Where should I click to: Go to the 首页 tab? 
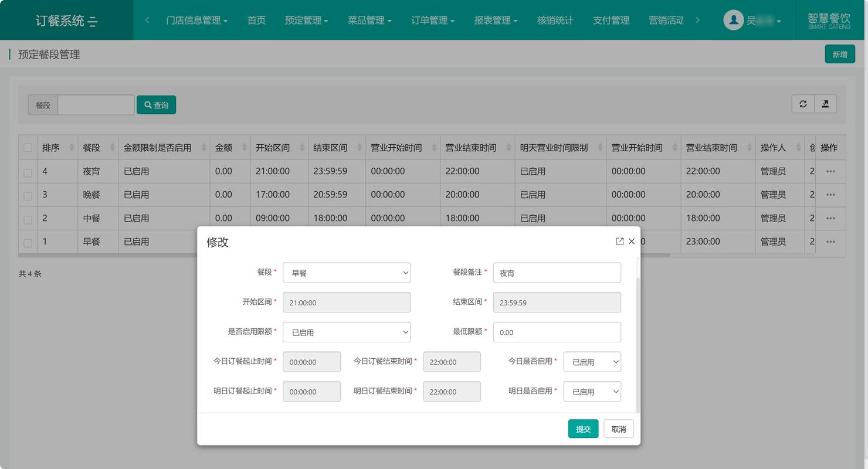point(256,20)
